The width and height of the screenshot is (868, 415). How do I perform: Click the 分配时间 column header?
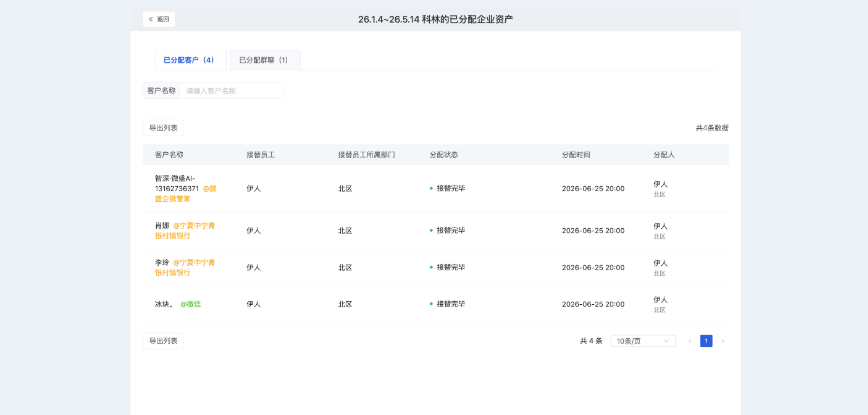[x=576, y=154]
